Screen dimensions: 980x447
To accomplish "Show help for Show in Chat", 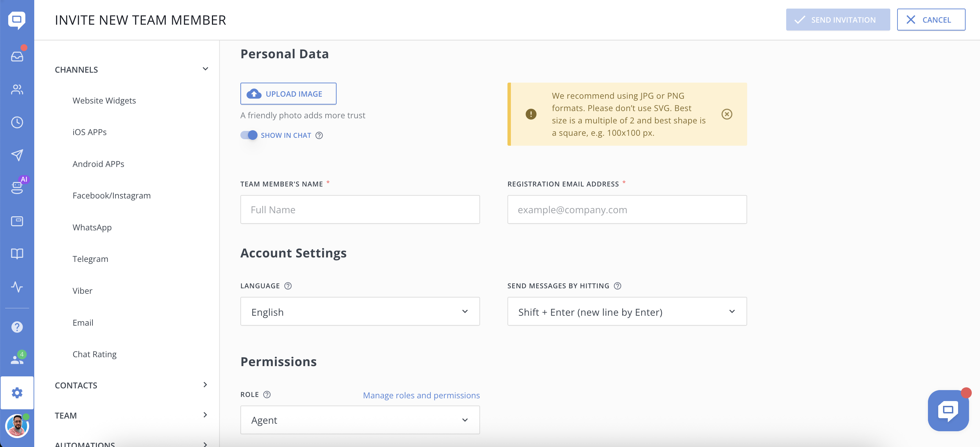I will coord(319,135).
